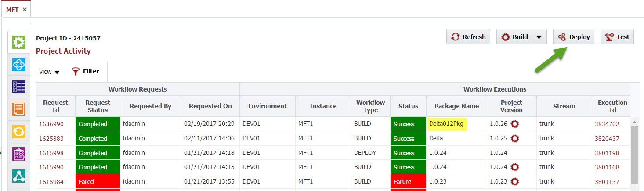Viewport: 644px width, 191px height.
Task: Open the teal network-nodes sidebar icon
Action: pos(19,176)
